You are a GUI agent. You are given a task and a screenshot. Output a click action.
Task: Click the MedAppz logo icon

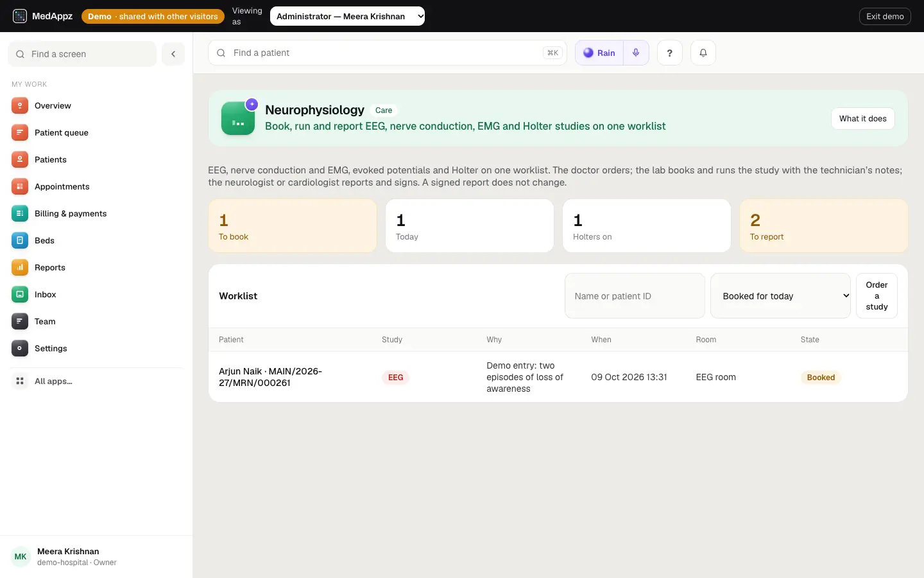pos(20,16)
